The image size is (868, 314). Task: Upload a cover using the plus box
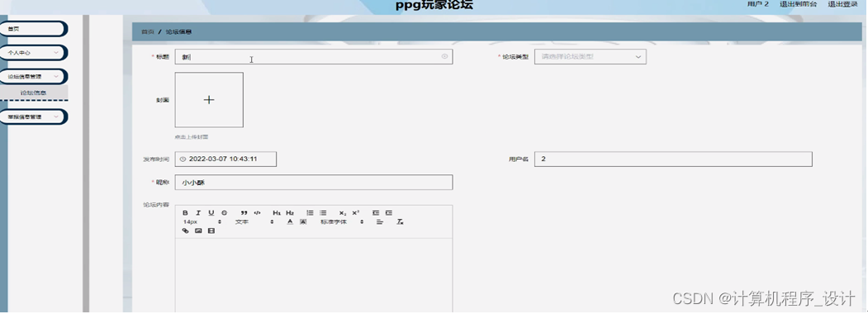pyautogui.click(x=209, y=100)
